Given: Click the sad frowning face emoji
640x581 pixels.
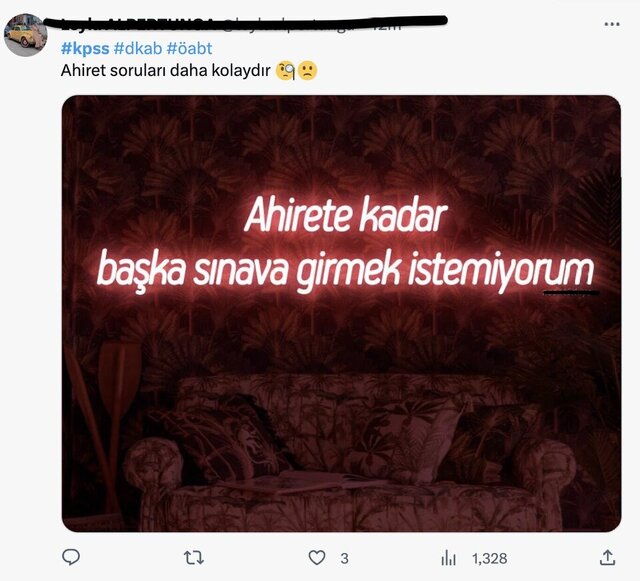Looking at the screenshot, I should click(307, 71).
